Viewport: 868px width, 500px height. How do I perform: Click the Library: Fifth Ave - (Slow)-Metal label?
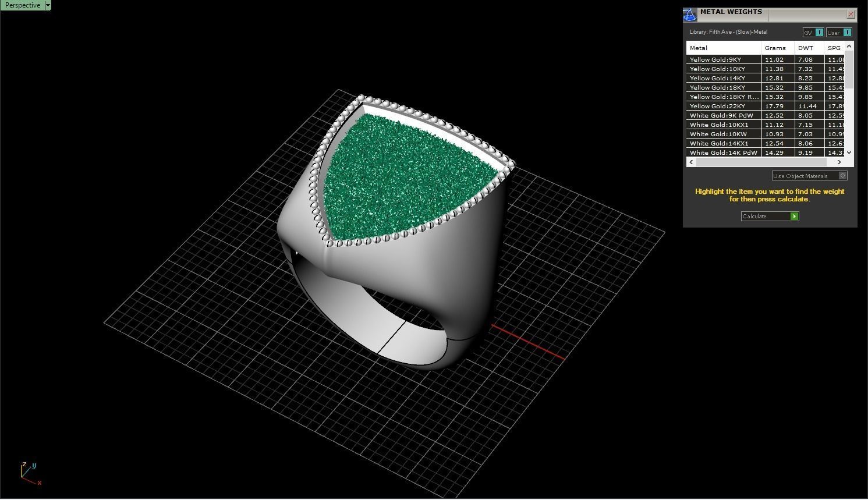(x=728, y=32)
